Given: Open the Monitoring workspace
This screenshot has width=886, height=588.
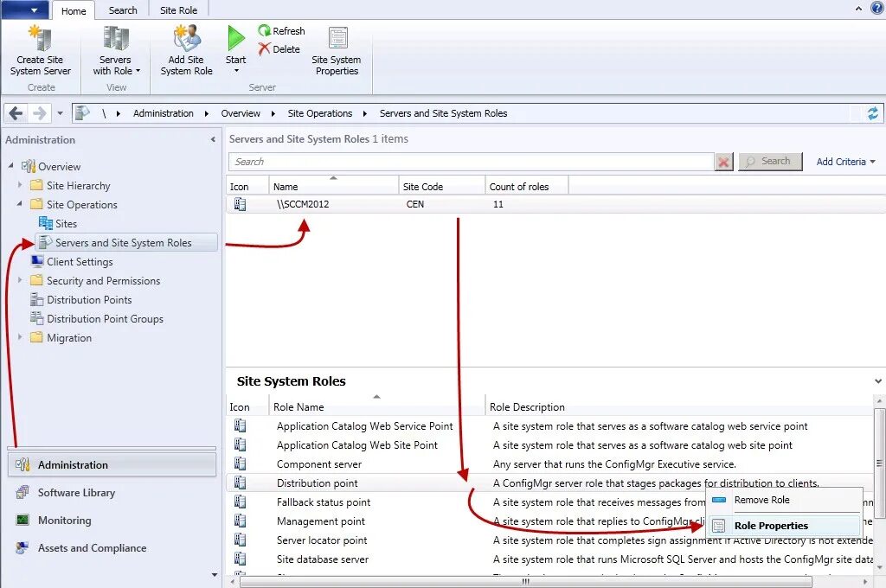Looking at the screenshot, I should click(x=112, y=521).
